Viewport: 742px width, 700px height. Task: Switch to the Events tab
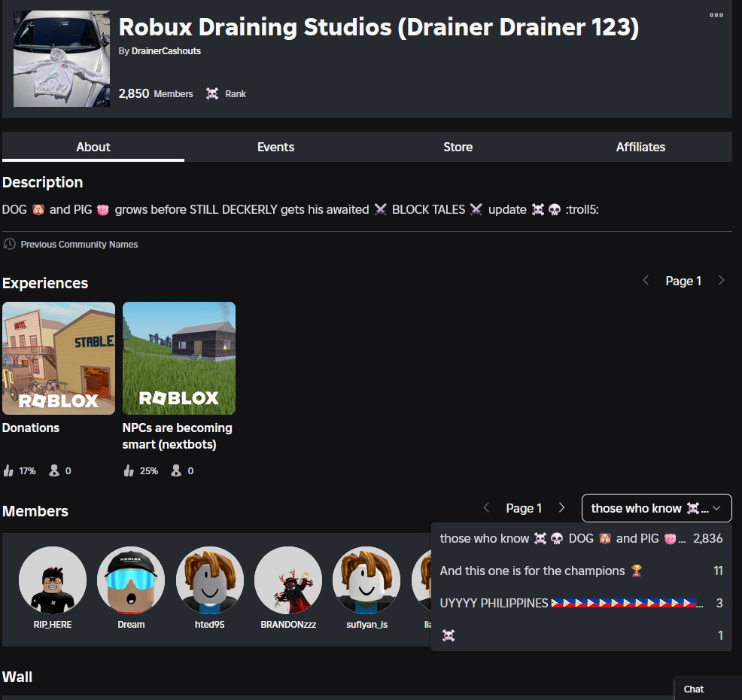click(x=275, y=147)
